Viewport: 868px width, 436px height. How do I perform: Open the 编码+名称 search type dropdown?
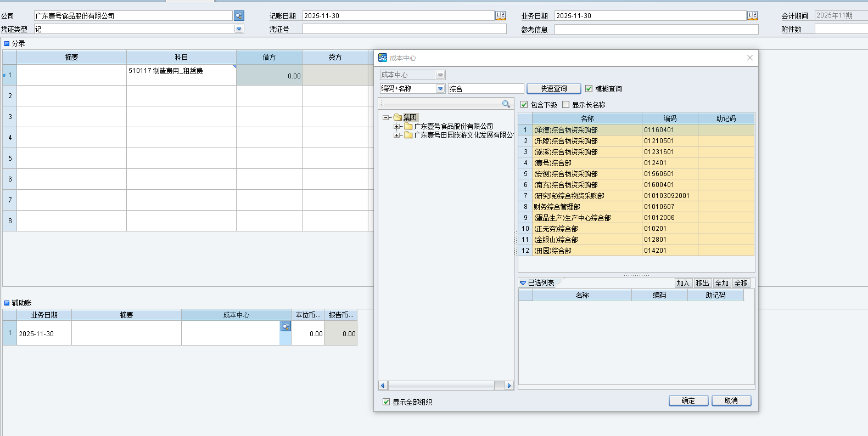click(x=440, y=89)
